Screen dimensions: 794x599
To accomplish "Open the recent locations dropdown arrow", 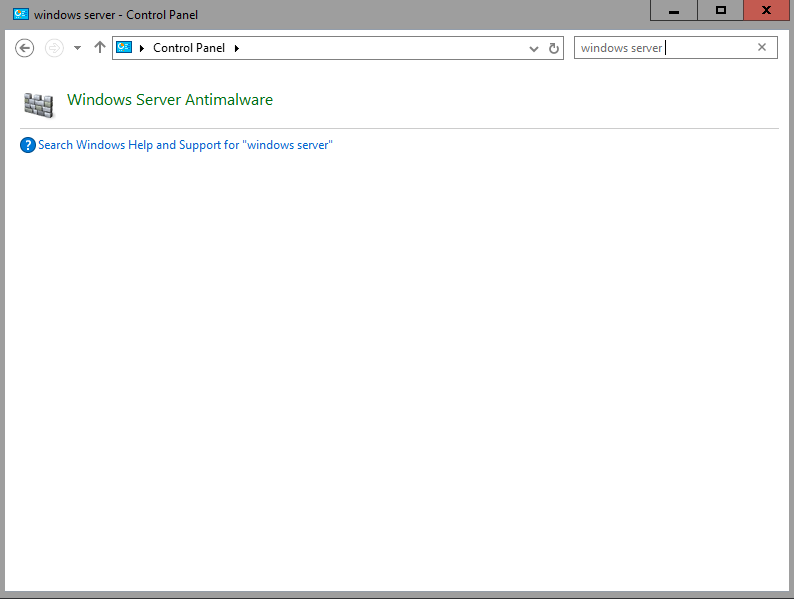I will 77,48.
